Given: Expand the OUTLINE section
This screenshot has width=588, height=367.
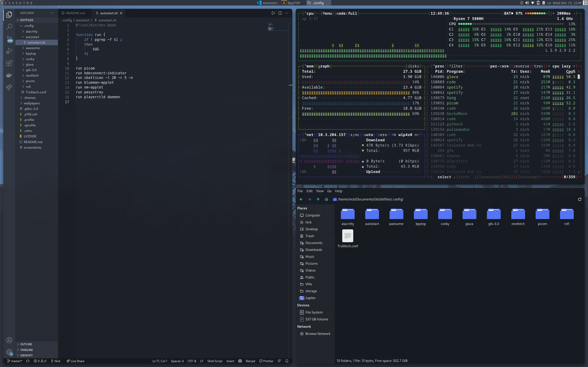Looking at the screenshot, I should click(x=26, y=344).
